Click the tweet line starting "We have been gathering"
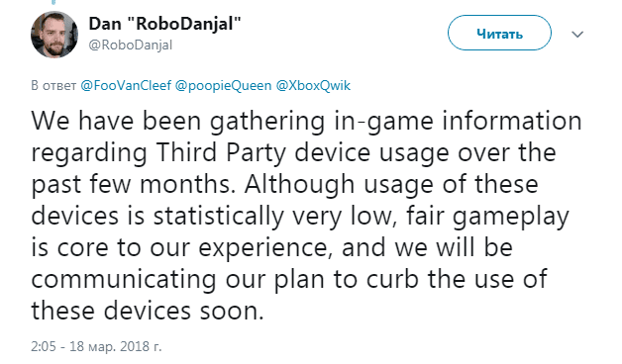 (307, 122)
